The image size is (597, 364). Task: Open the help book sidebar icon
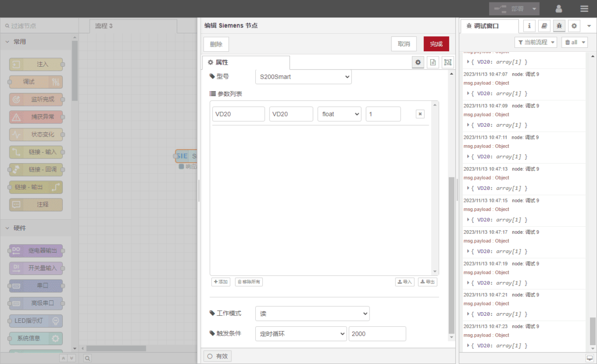(x=544, y=26)
